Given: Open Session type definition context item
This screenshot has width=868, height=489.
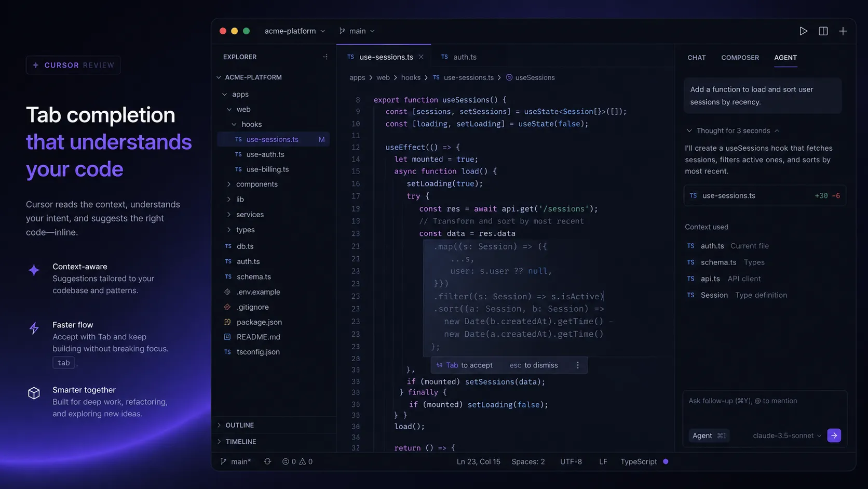Looking at the screenshot, I should [x=737, y=295].
